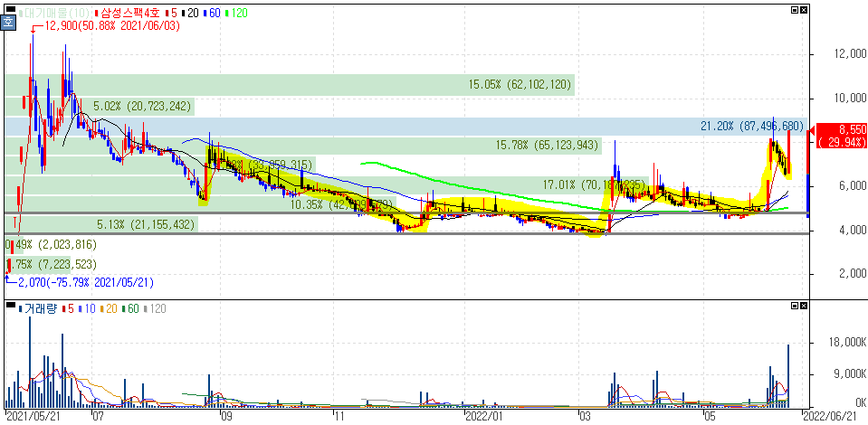Click the 15.78% (65,123,943) volume profile label
The height and width of the screenshot is (425, 868).
[547, 146]
